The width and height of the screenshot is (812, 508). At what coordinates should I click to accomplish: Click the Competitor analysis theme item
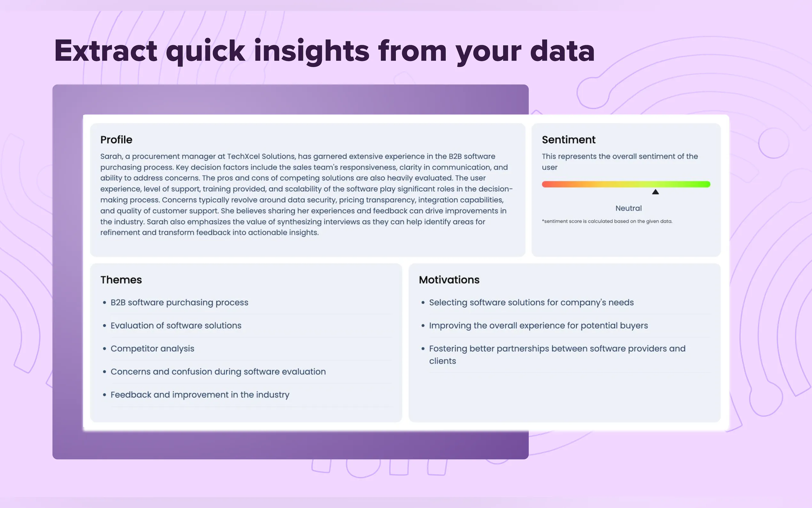tap(152, 349)
